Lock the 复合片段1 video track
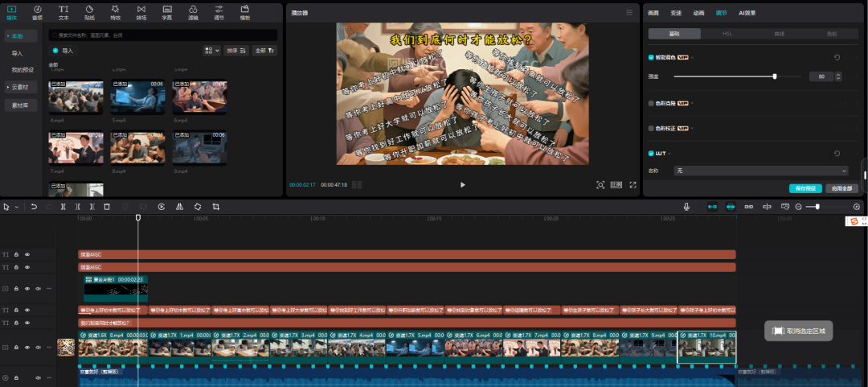This screenshot has height=387, width=868. [x=17, y=288]
